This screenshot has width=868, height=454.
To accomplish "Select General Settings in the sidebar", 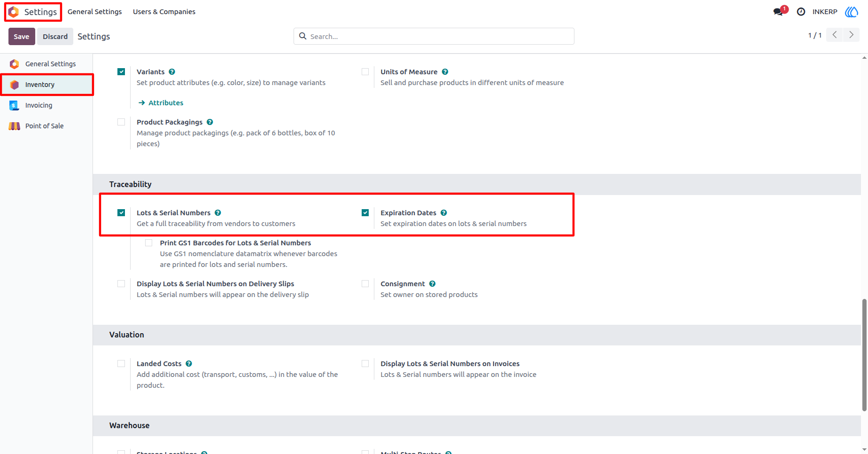I will 46,64.
